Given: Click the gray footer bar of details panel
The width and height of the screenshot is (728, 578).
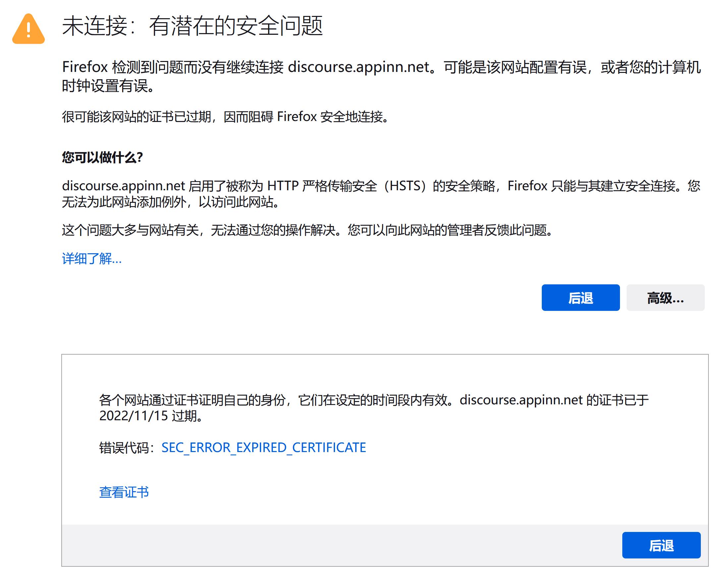Looking at the screenshot, I should 338,545.
